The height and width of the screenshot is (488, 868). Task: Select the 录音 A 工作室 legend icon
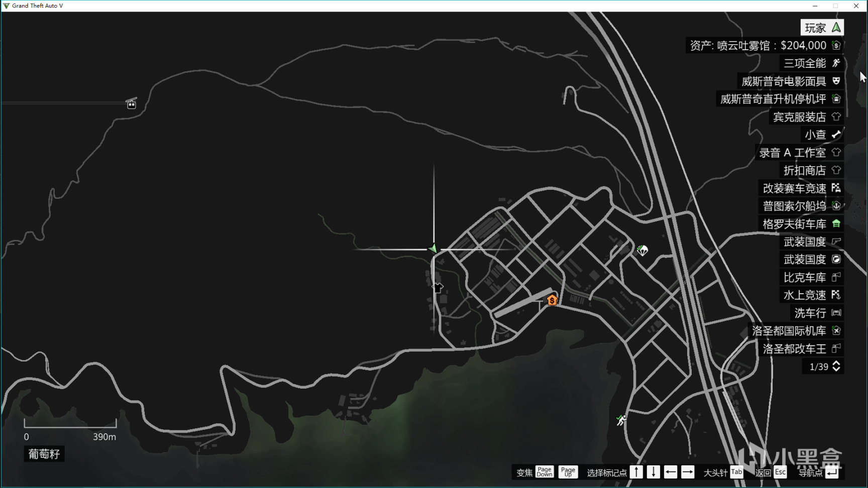pyautogui.click(x=836, y=152)
